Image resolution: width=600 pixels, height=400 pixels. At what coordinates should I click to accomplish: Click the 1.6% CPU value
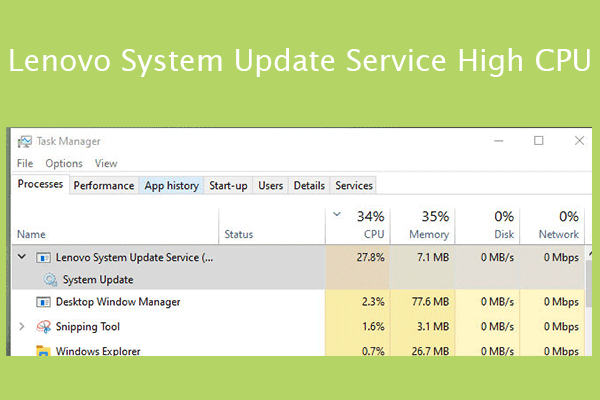coord(373,327)
